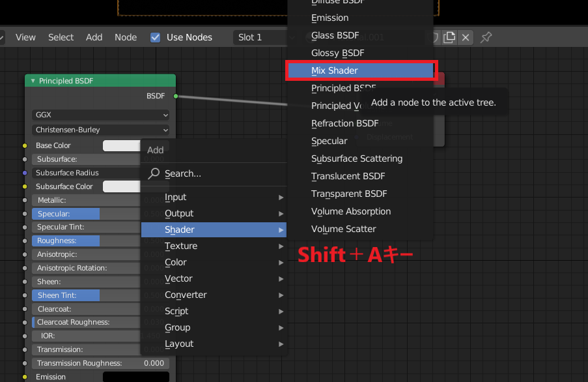Viewport: 588px width, 382px height.
Task: Toggle the pin node tree icon
Action: 486,37
